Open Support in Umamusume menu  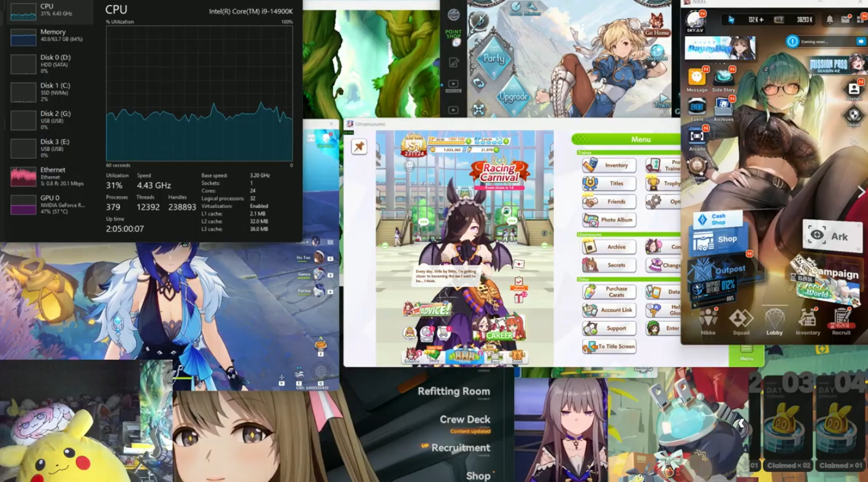pos(609,328)
